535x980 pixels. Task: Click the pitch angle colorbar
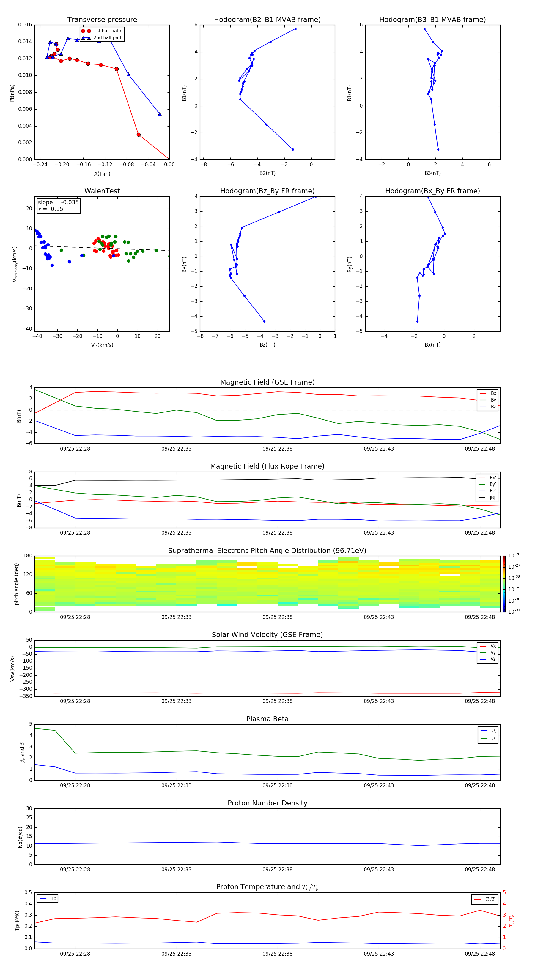[504, 584]
